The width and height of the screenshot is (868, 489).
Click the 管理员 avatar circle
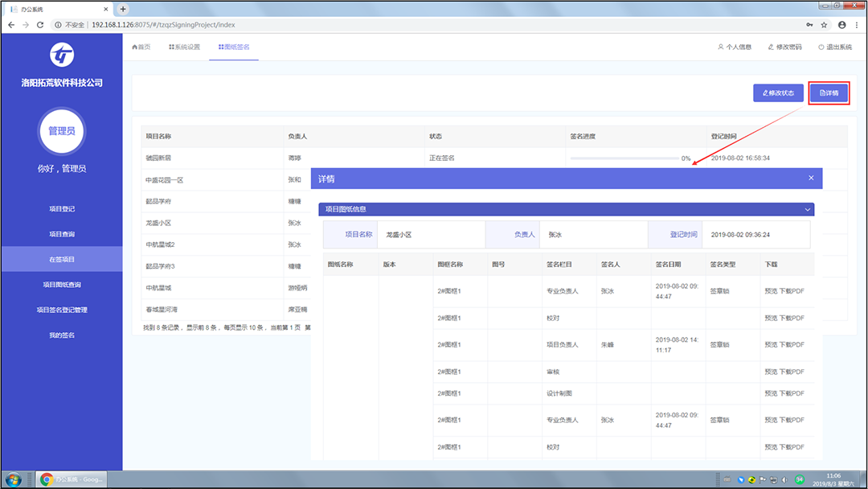coord(61,131)
